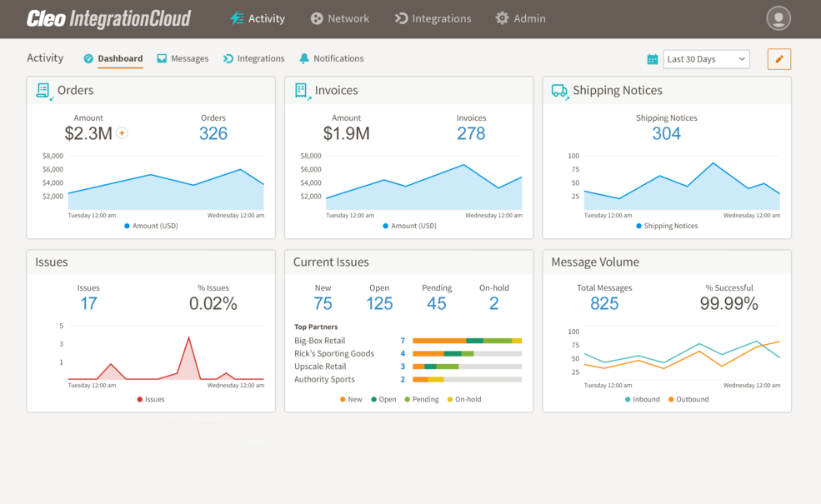Toggle the Issues legend below the issues chart
Image resolution: width=821 pixels, height=504 pixels.
(151, 399)
